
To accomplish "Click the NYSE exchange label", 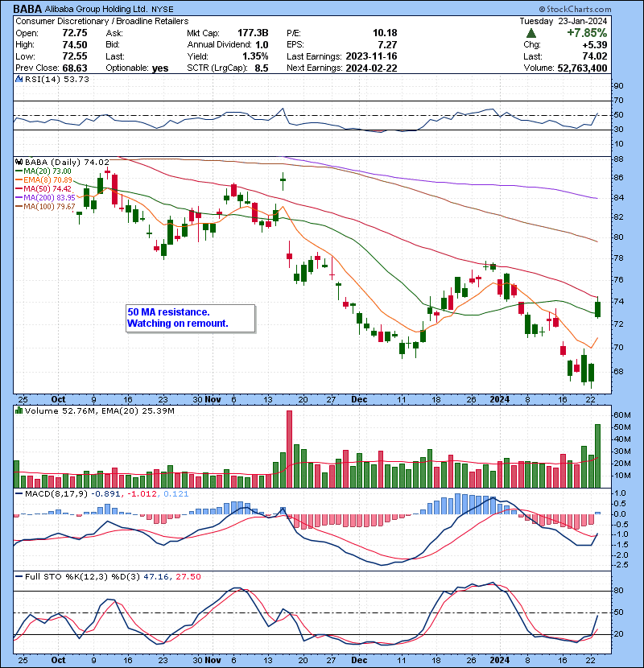I will 163,9.
